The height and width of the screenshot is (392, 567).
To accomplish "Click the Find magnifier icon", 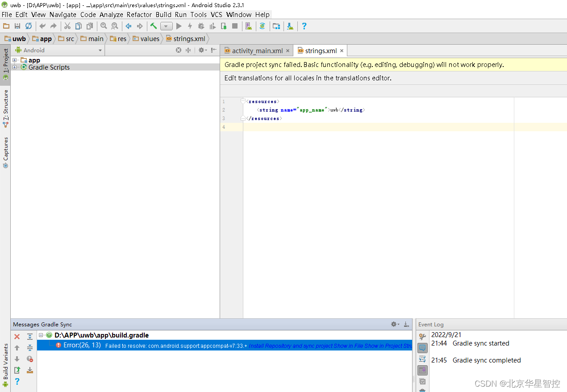I will coord(104,26).
